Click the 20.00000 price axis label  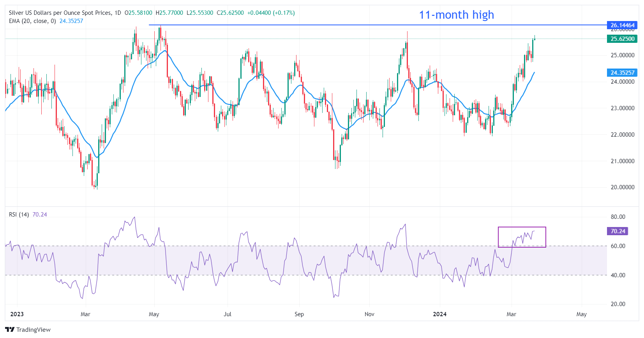coord(622,187)
